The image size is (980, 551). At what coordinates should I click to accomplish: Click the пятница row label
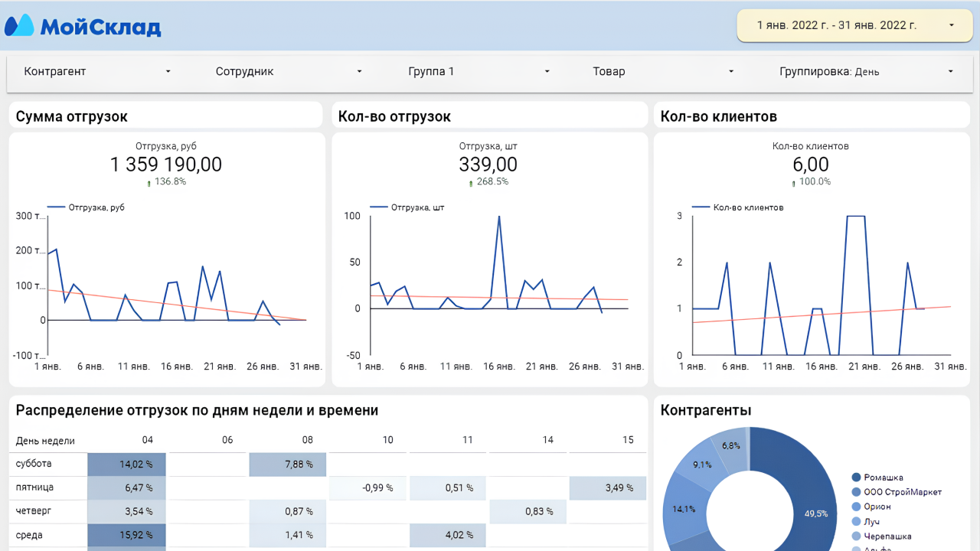coord(34,487)
